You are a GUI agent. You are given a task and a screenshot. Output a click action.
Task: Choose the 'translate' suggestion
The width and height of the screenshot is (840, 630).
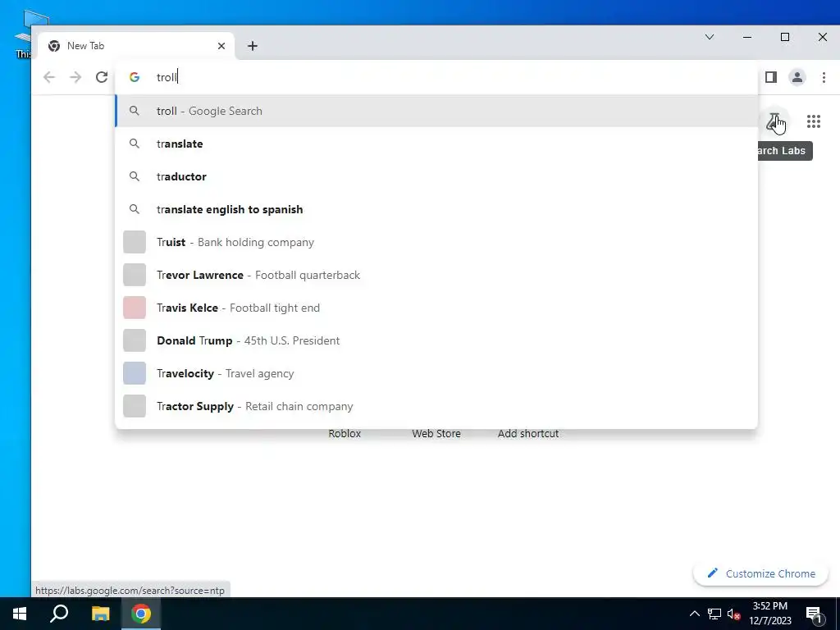coord(436,144)
